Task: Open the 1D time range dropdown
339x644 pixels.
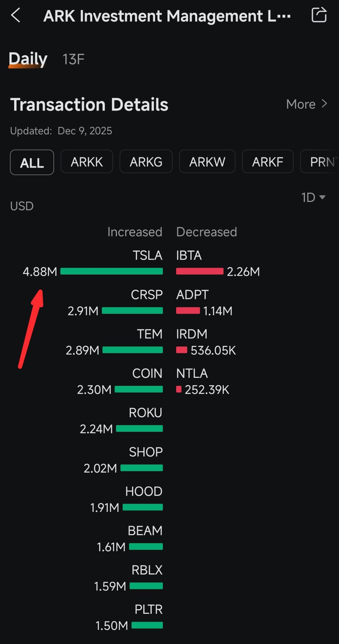Action: pos(313,197)
